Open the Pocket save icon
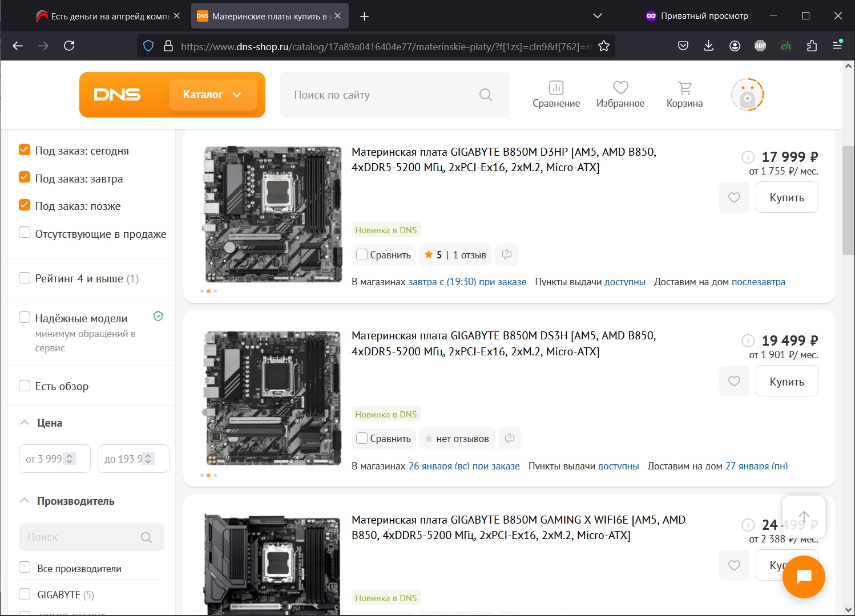Screen dimensions: 855x616 point(683,46)
